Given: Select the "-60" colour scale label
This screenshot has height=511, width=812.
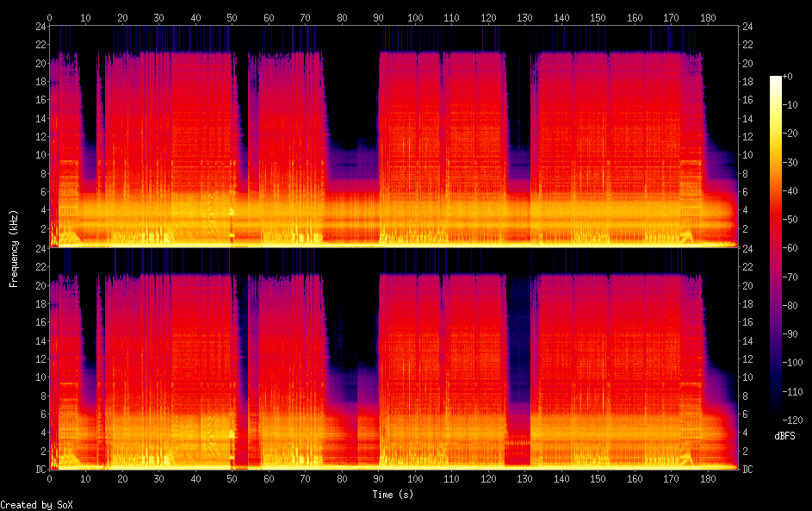Looking at the screenshot, I should pos(790,247).
